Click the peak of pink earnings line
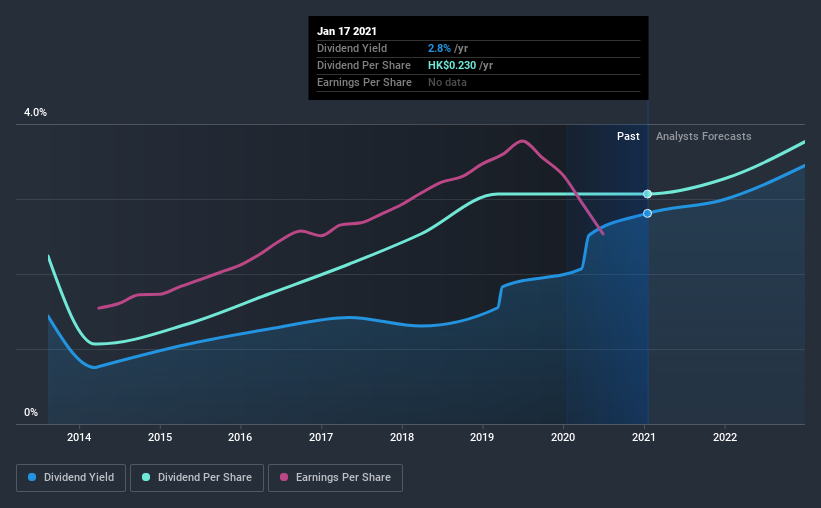 pos(522,140)
